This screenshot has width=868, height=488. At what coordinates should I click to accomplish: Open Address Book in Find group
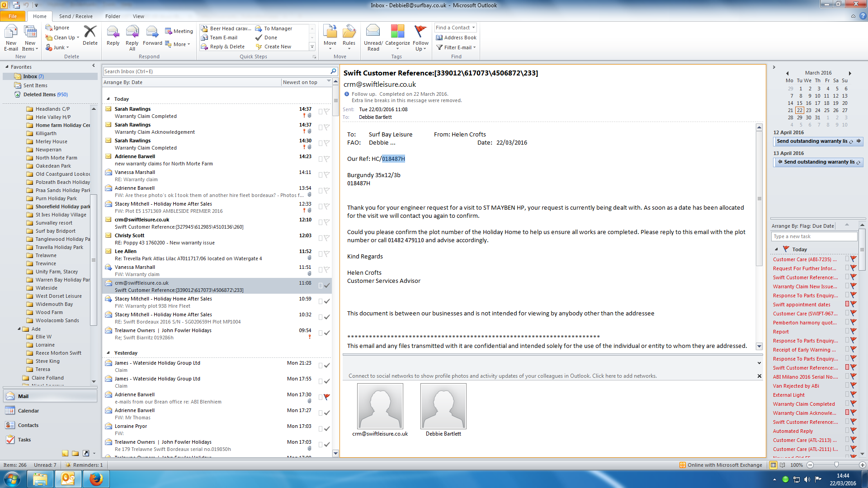(456, 38)
